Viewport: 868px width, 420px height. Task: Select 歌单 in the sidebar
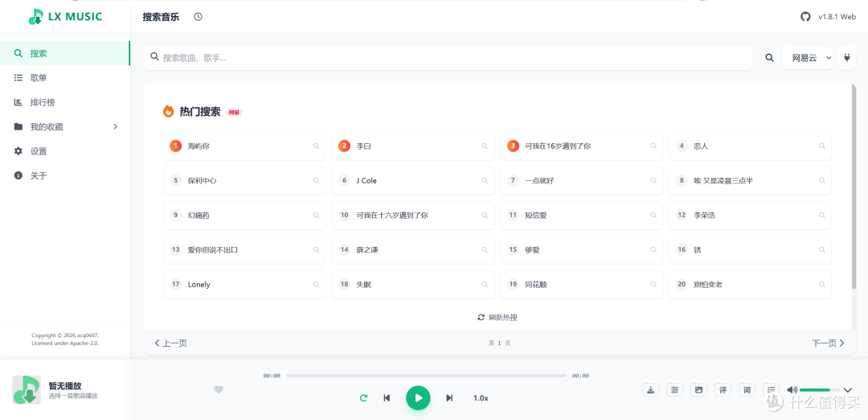65,78
